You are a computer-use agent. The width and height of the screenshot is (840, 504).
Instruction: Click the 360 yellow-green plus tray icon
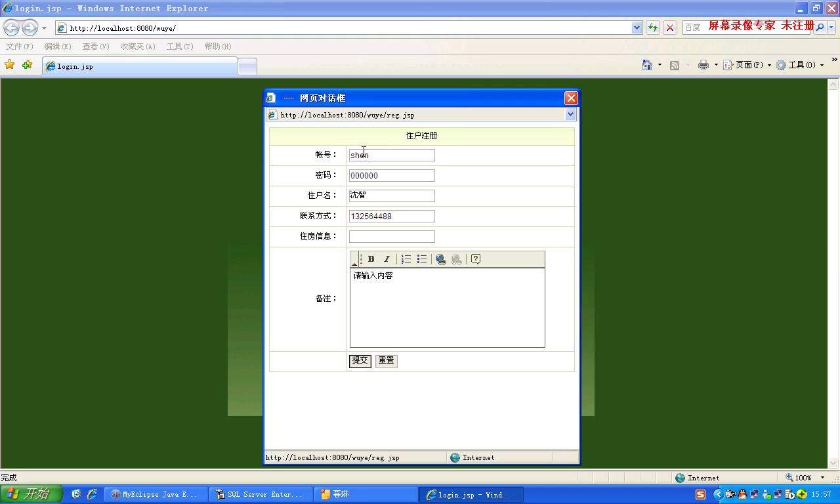point(802,494)
